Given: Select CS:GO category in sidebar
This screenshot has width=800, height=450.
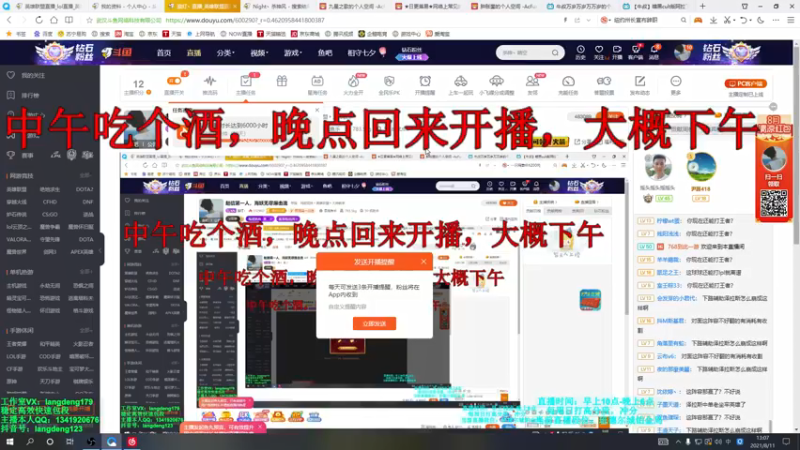Looking at the screenshot, I should [x=50, y=214].
